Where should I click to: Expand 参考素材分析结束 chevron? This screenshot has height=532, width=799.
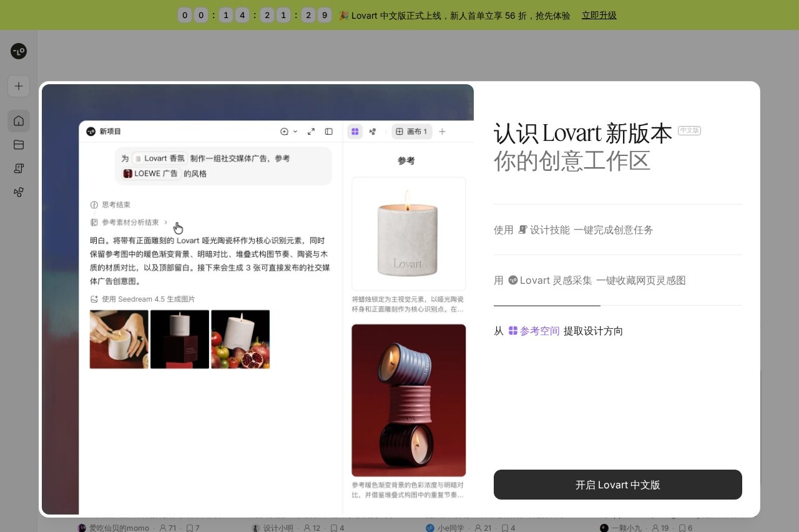click(166, 222)
